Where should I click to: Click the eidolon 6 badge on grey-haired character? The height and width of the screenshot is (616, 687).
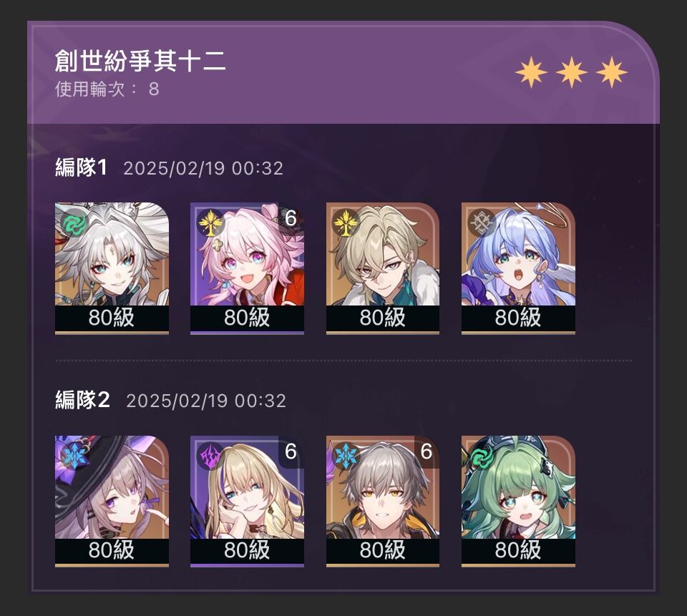[x=427, y=451]
